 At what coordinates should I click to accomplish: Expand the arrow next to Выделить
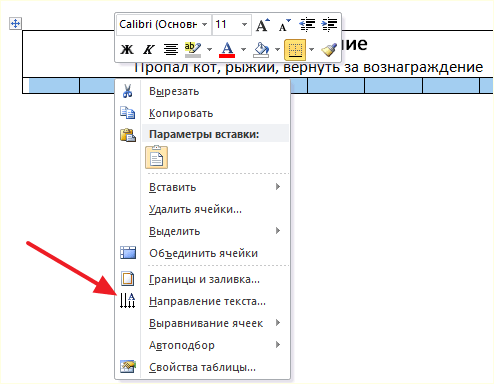278,231
